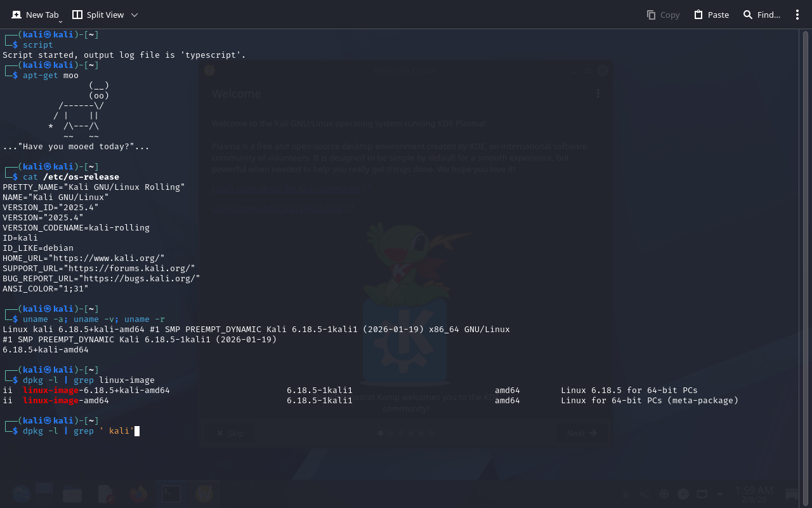This screenshot has width=812, height=508.
Task: Launch Firefox from the taskbar
Action: tap(138, 493)
